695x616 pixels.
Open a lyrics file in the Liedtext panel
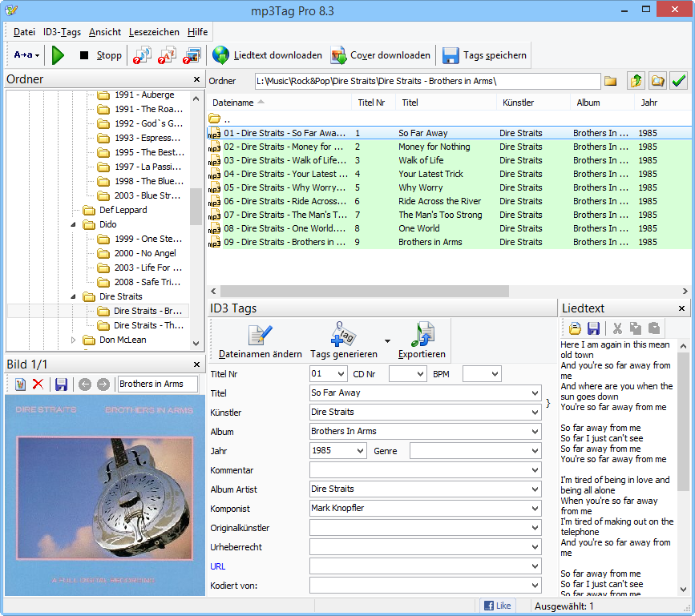575,328
